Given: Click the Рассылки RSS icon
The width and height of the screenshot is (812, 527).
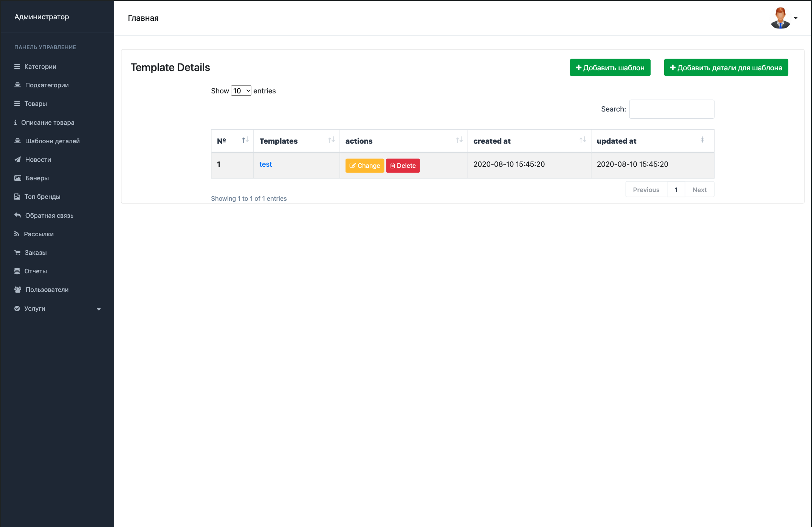Looking at the screenshot, I should point(17,234).
